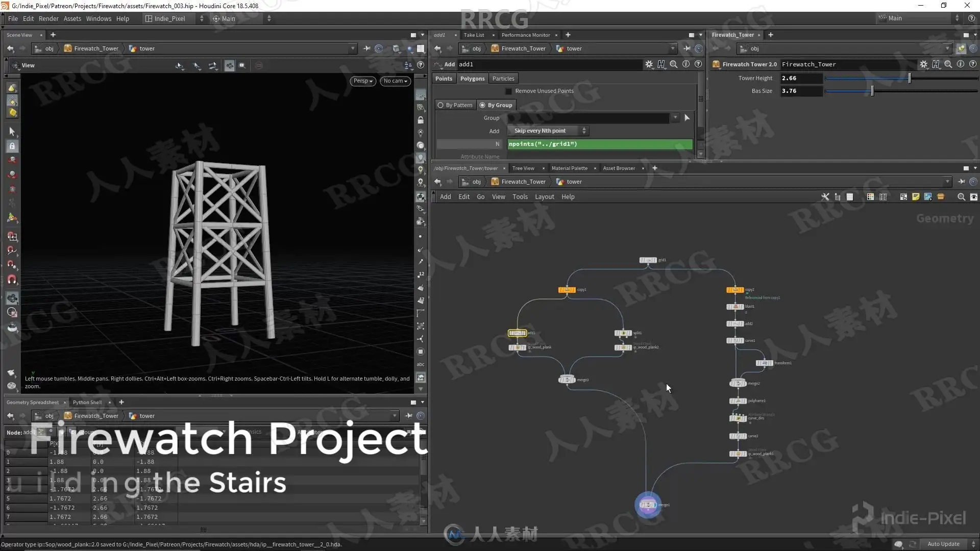Click the network editor wrench tools icon
Image resolution: width=980 pixels, height=551 pixels.
click(x=825, y=197)
